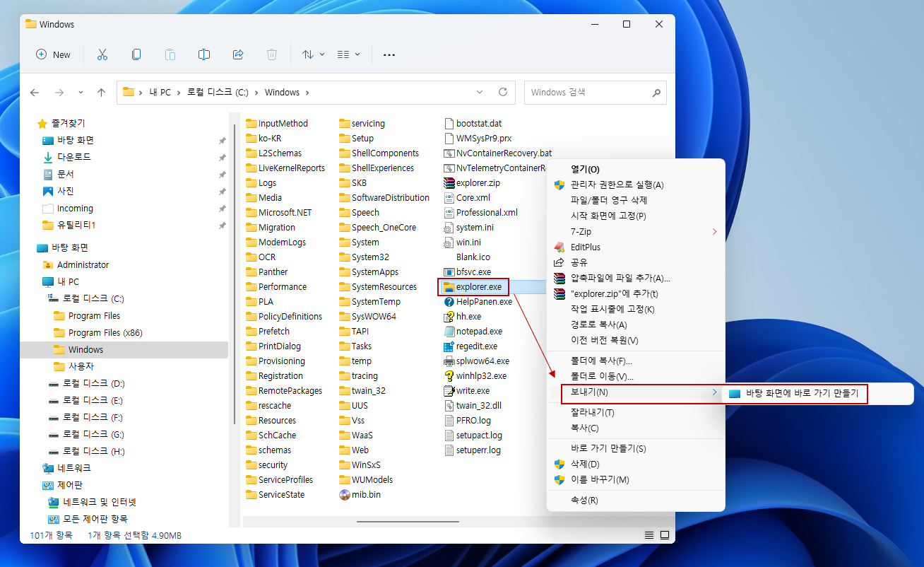This screenshot has height=567, width=924.
Task: Select the HelpPane.exe file
Action: (x=478, y=302)
